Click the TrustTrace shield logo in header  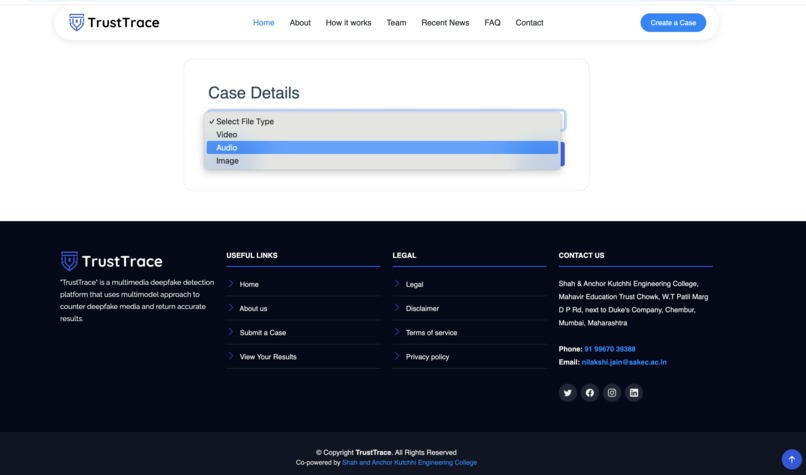[76, 22]
